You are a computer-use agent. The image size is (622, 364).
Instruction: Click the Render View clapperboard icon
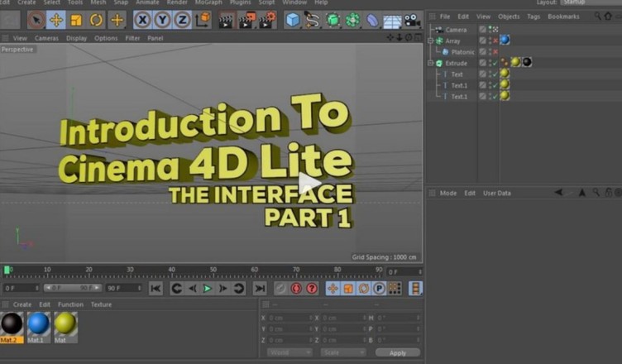(226, 20)
